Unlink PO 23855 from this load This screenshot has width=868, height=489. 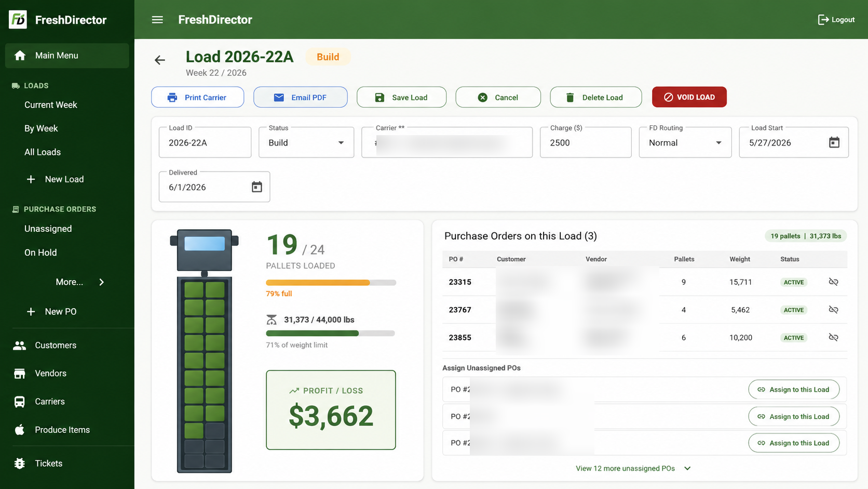coord(833,337)
